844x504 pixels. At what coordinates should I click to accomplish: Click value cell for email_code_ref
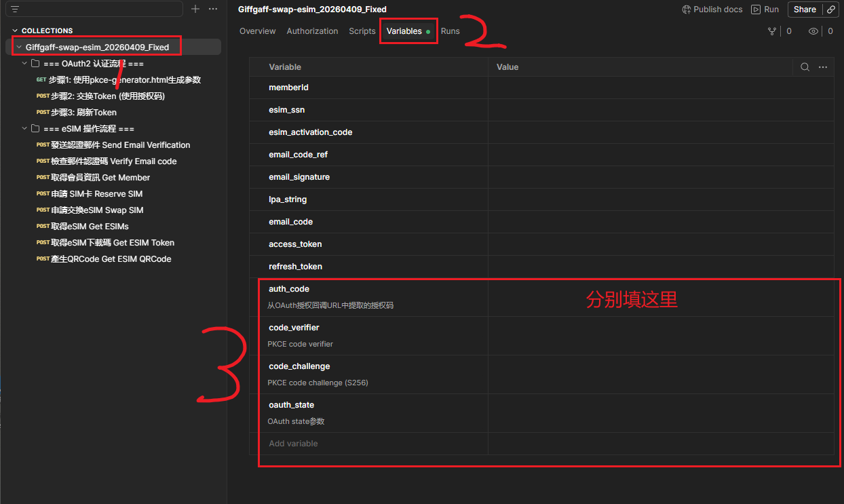[661, 155]
